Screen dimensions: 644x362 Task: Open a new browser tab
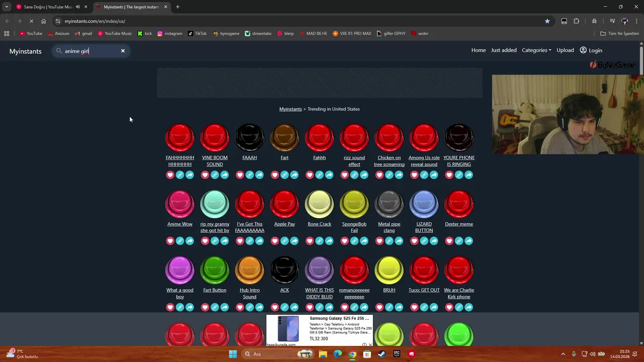click(178, 7)
